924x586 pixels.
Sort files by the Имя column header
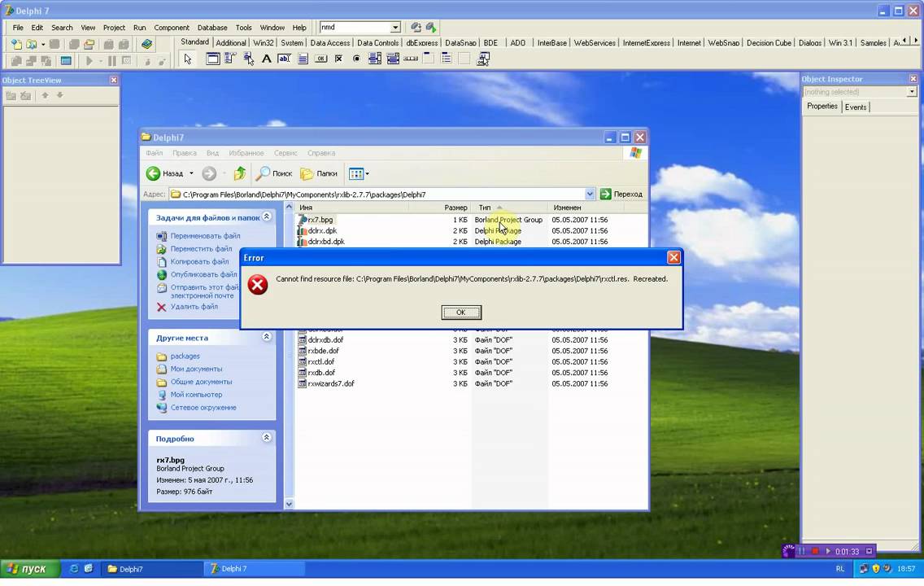pos(352,208)
